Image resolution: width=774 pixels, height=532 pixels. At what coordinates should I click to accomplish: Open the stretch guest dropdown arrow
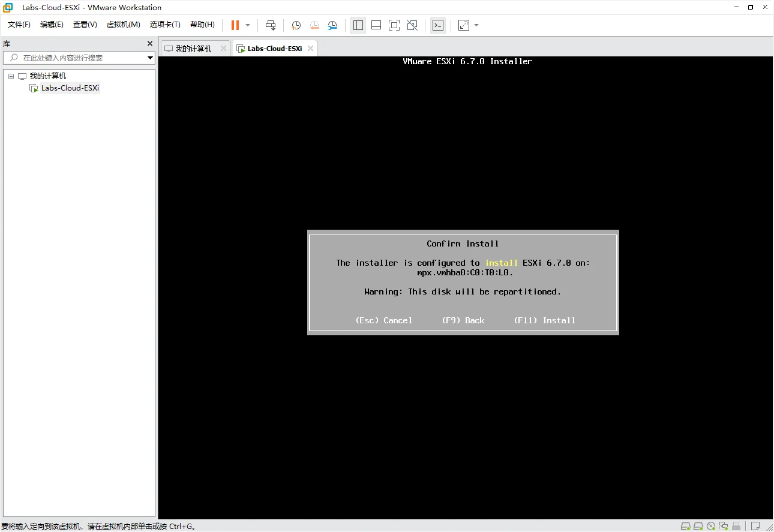pos(476,25)
